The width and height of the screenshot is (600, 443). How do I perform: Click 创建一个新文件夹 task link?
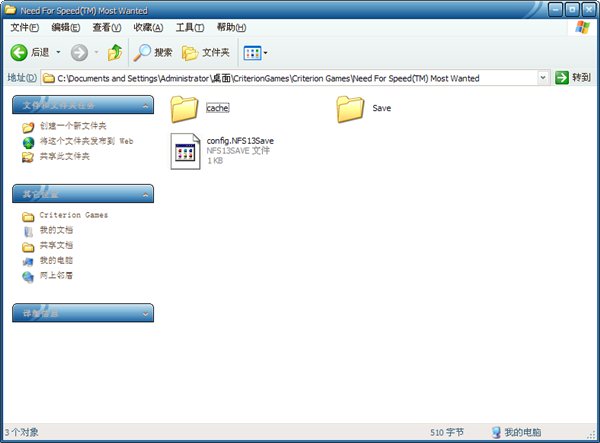pos(73,126)
